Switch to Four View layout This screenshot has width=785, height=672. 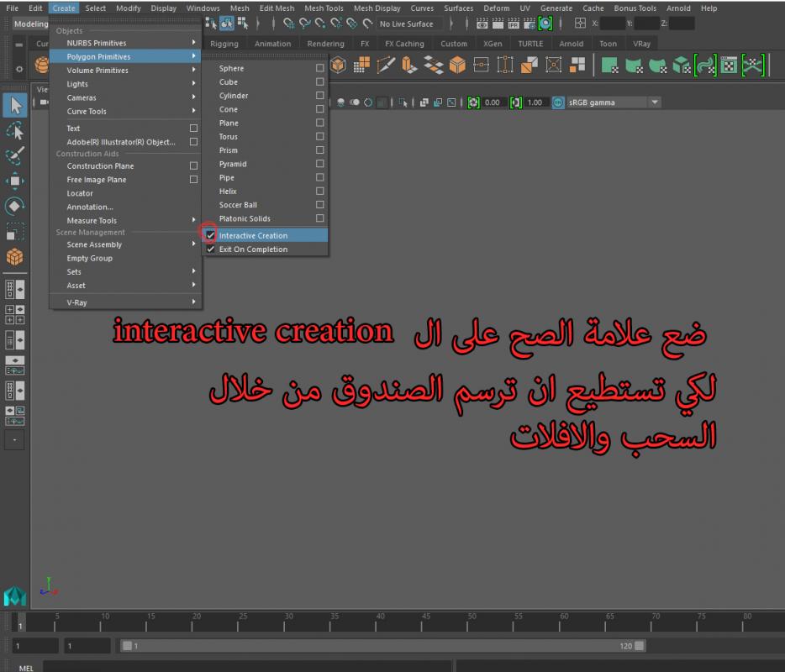tap(14, 314)
